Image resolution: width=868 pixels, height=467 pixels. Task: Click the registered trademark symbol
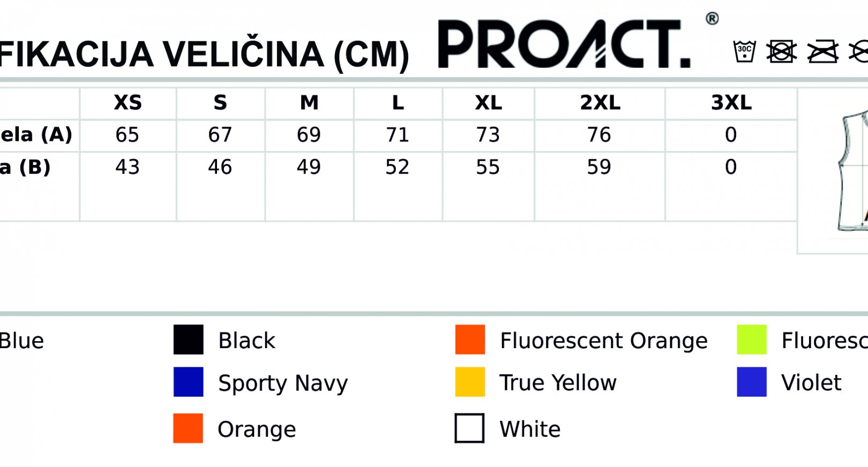pyautogui.click(x=712, y=19)
